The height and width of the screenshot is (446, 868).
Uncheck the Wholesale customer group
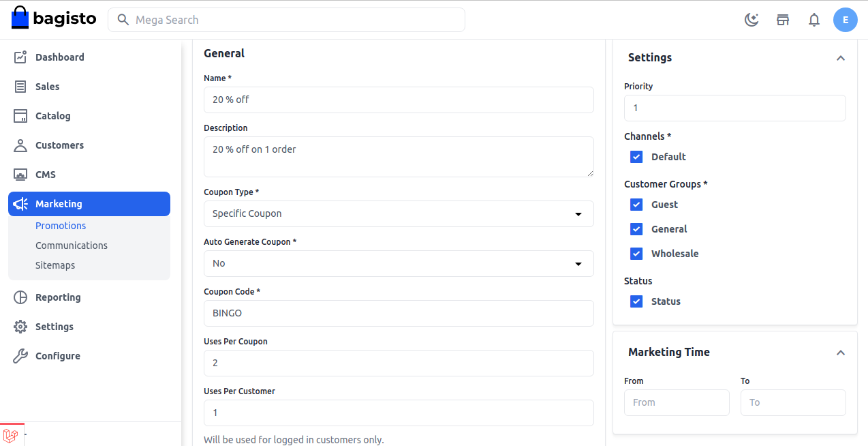point(636,253)
